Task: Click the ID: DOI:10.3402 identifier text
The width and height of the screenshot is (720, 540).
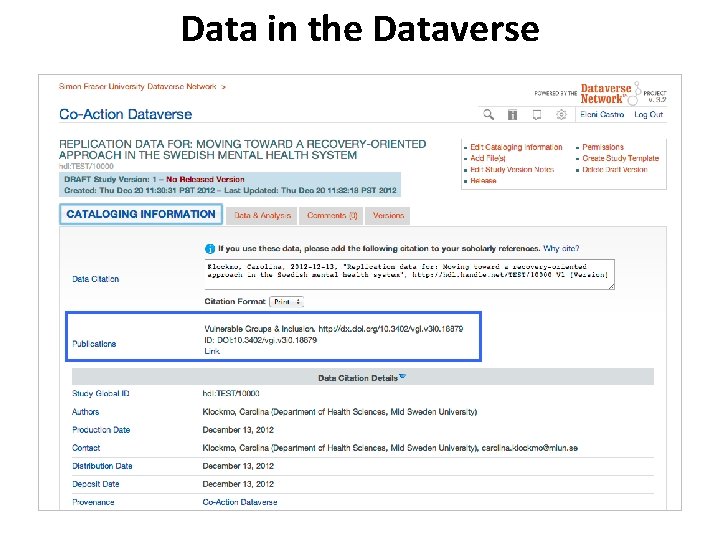Action: point(260,340)
